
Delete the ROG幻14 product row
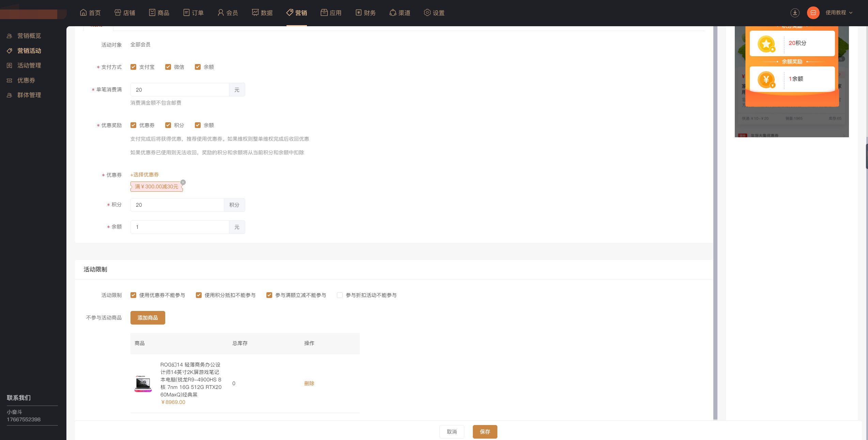[x=309, y=383]
